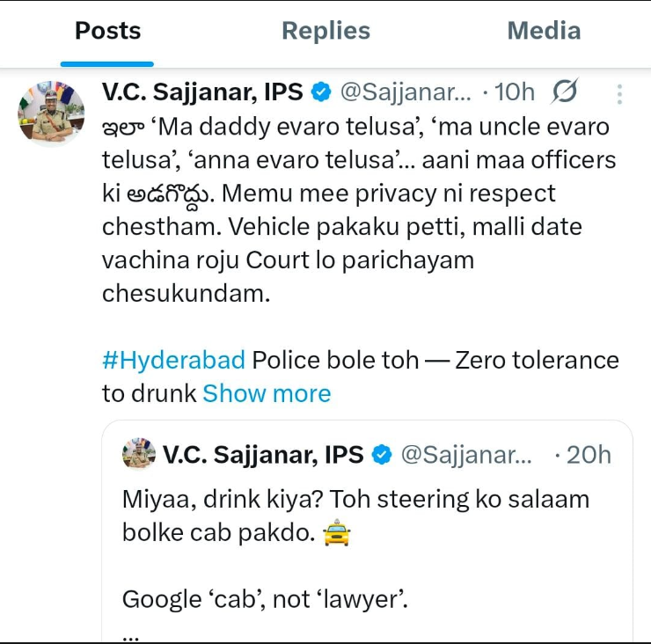651x644 pixels.
Task: Switch to the Replies tab
Action: point(325,32)
